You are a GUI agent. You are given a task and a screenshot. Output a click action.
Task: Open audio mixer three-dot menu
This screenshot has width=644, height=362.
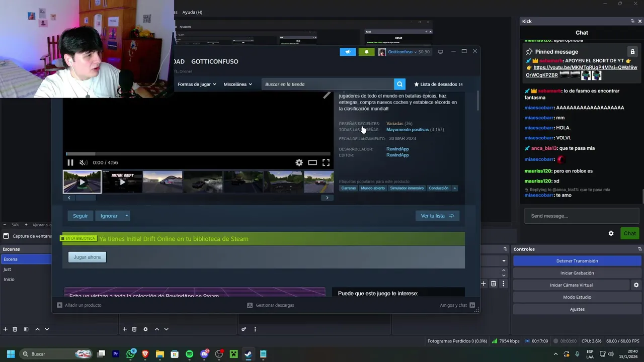[x=255, y=329]
